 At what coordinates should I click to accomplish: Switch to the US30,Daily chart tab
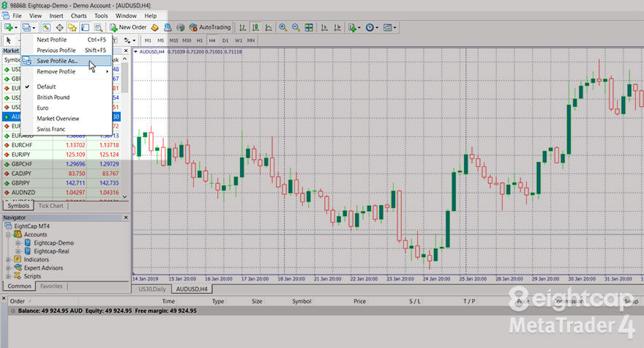(x=152, y=289)
